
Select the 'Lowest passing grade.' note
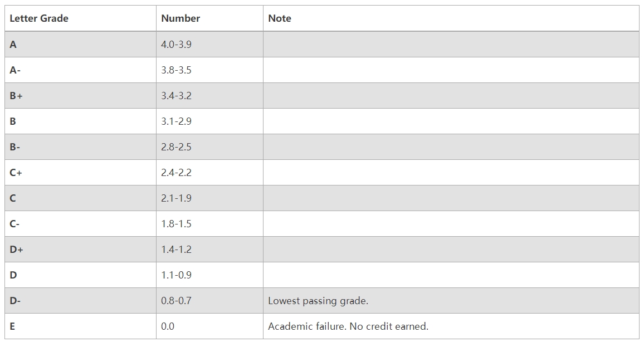pos(318,301)
